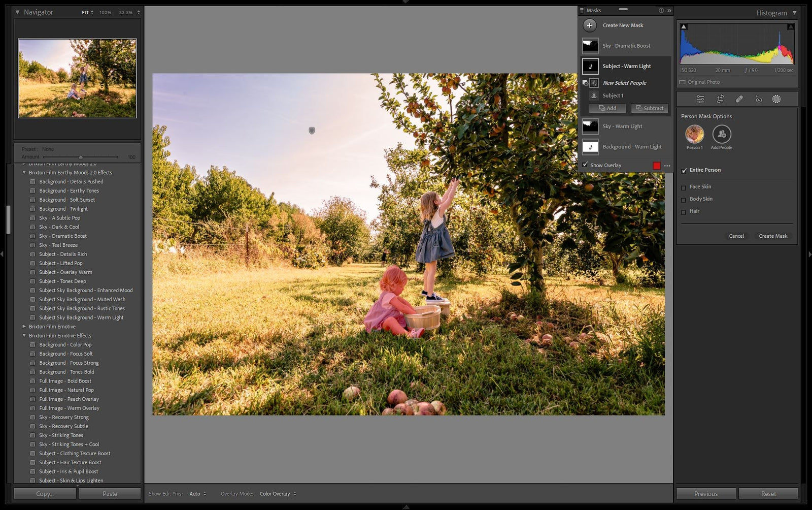Viewport: 812px width, 510px height.
Task: Open the Red Eye Correction tool
Action: [x=758, y=99]
